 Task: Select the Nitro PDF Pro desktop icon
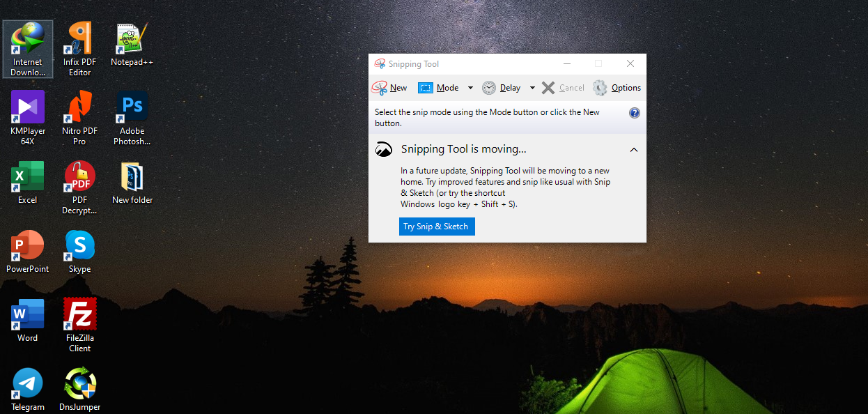[79, 118]
